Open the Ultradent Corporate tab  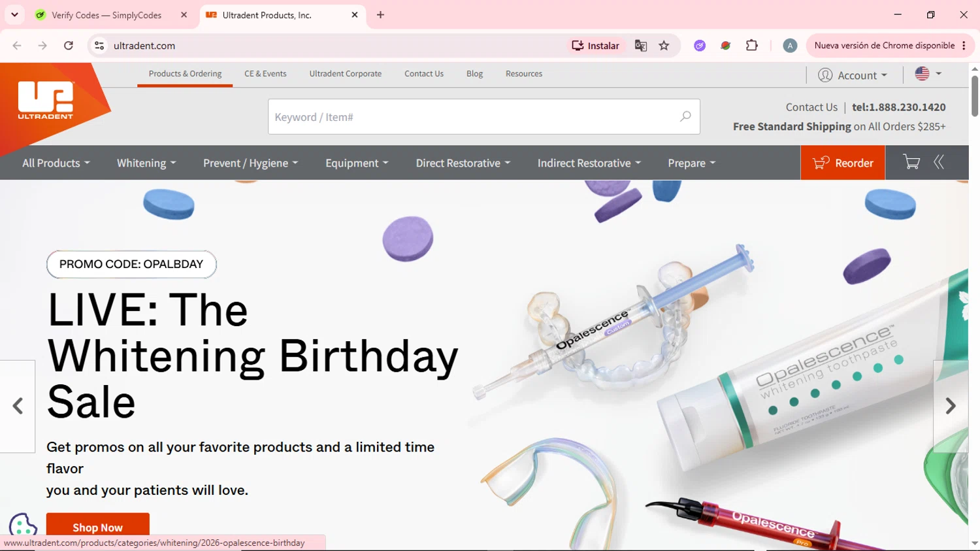(346, 74)
